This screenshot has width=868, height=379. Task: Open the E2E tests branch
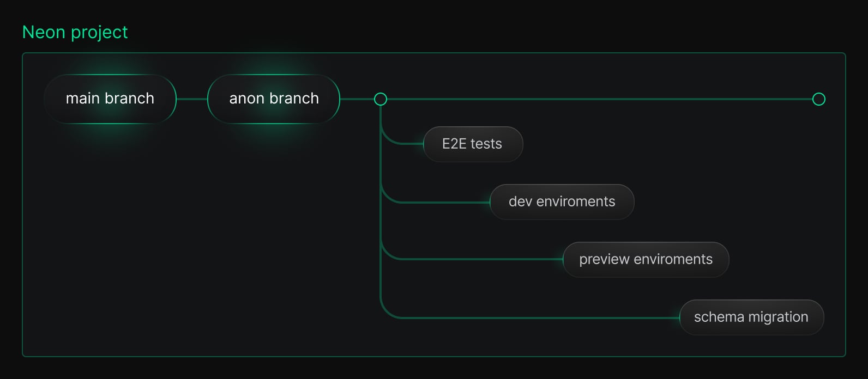pyautogui.click(x=472, y=144)
